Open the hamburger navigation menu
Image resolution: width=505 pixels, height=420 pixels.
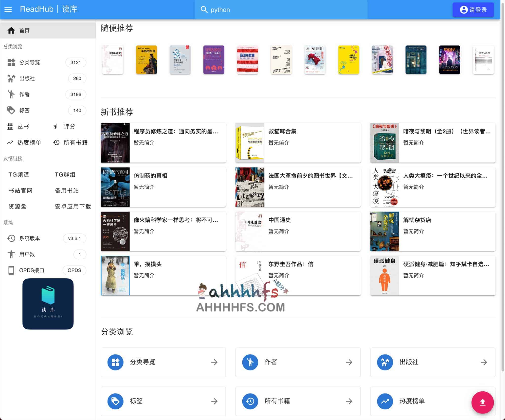(x=8, y=9)
